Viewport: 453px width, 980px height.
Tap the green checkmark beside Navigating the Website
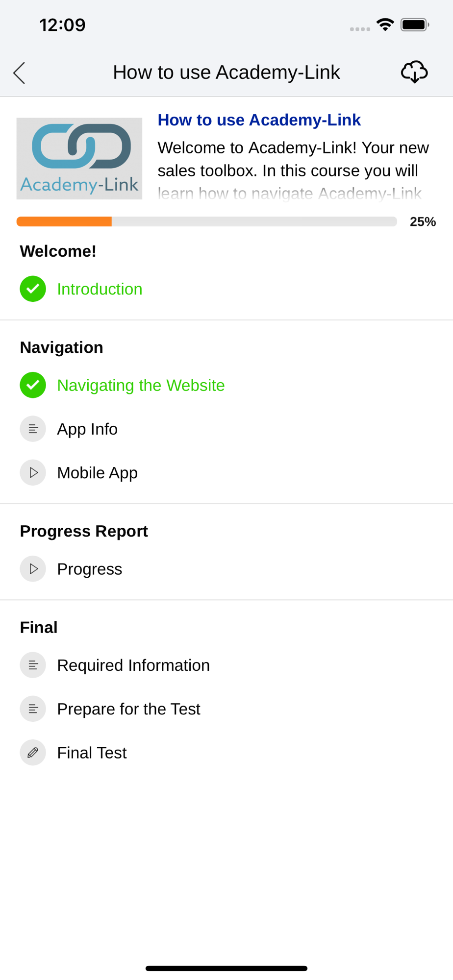(33, 385)
